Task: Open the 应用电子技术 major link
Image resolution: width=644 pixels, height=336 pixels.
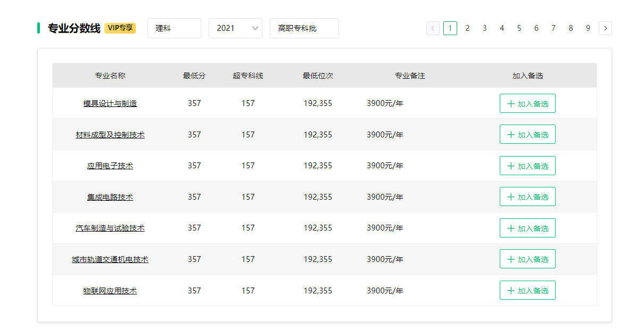Action: click(x=110, y=166)
